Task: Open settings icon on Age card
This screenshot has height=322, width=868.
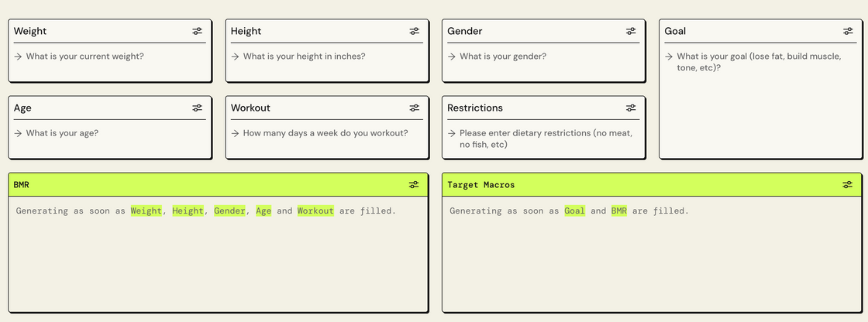Action: (x=198, y=108)
